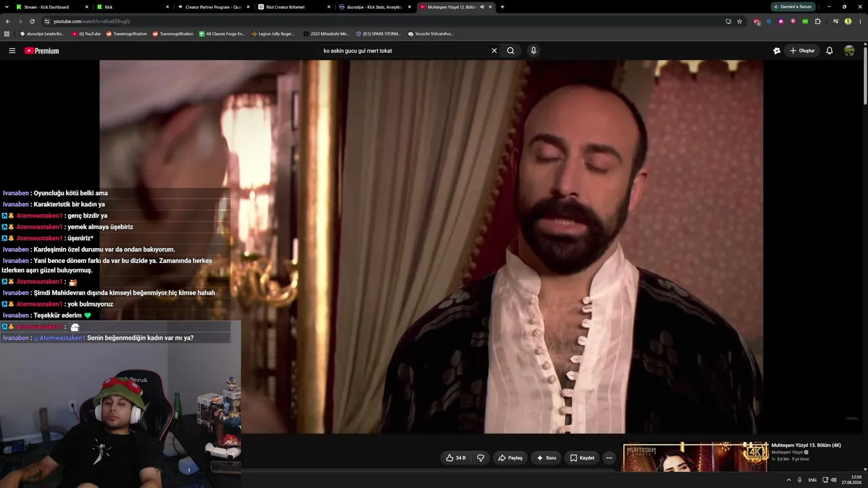
Task: Submit search with the magnifier icon
Action: (511, 51)
